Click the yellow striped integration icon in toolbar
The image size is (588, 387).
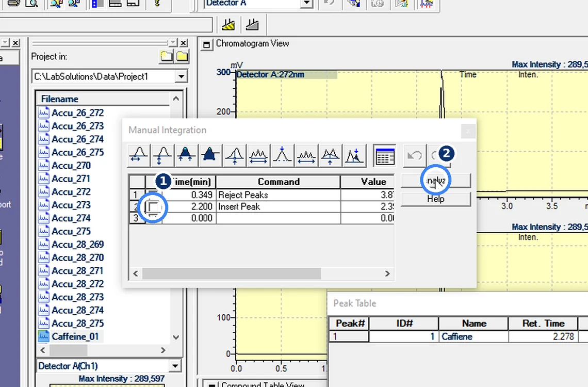(228, 25)
